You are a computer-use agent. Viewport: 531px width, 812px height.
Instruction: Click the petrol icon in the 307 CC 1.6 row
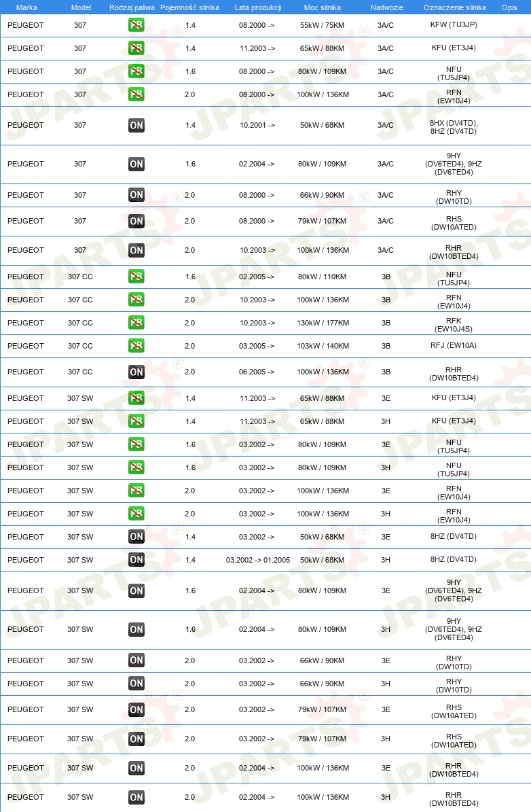tap(136, 277)
